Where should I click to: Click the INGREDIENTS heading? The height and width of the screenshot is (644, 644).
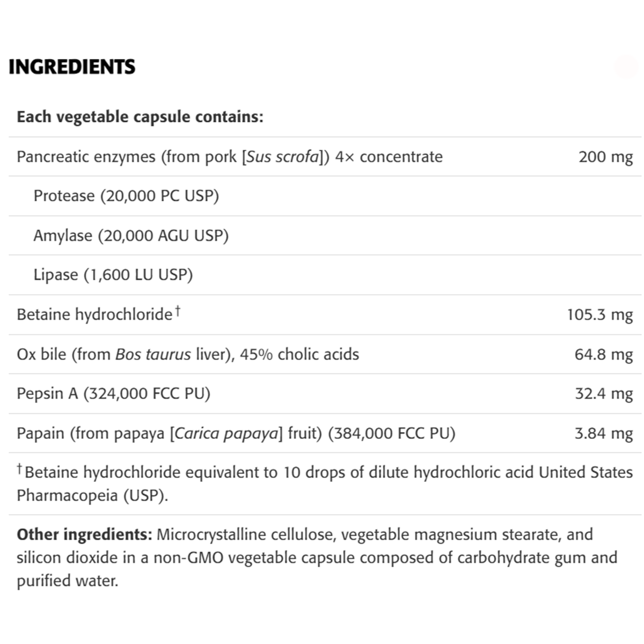pyautogui.click(x=72, y=67)
